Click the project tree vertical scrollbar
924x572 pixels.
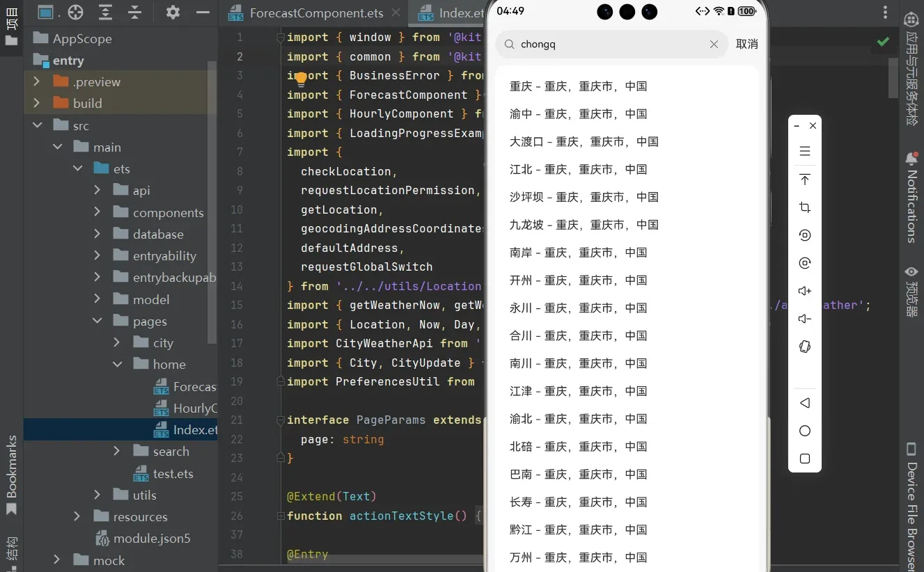pos(212,202)
